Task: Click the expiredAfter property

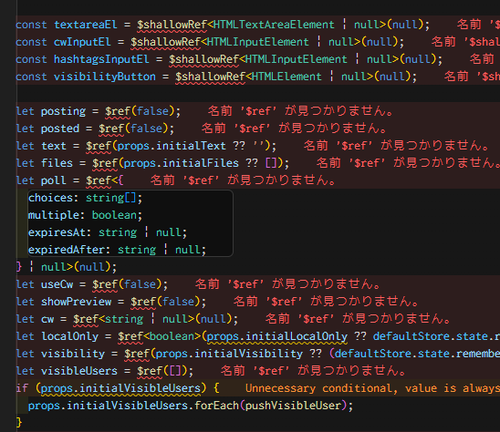Action: click(x=66, y=250)
